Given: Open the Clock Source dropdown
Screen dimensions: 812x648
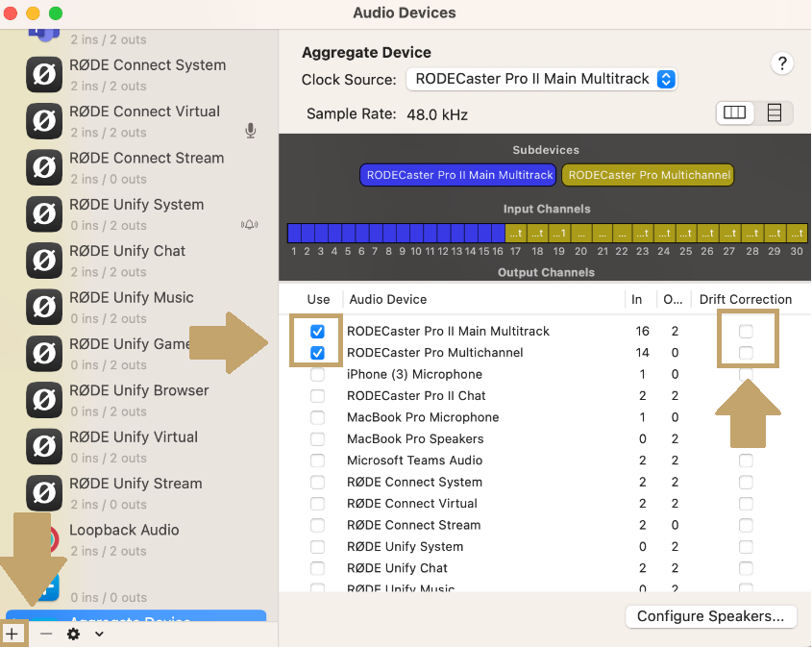Looking at the screenshot, I should pos(542,79).
